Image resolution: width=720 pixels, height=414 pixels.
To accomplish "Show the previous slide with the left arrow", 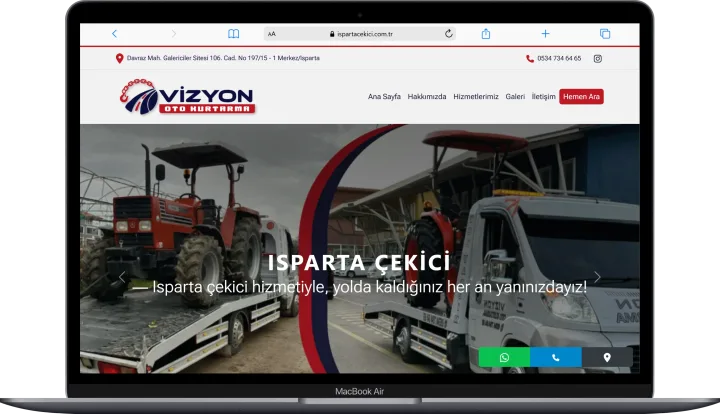I will point(122,277).
